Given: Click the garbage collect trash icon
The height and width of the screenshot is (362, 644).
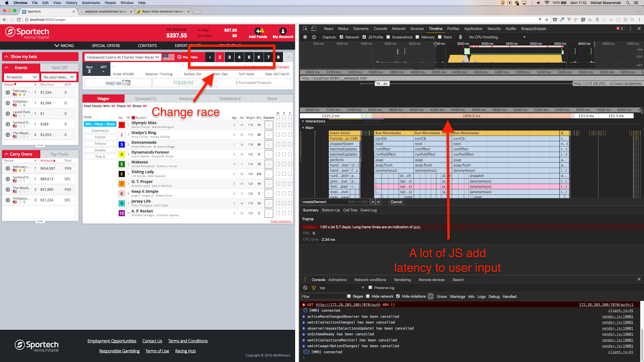Looking at the screenshot, I should [460, 37].
